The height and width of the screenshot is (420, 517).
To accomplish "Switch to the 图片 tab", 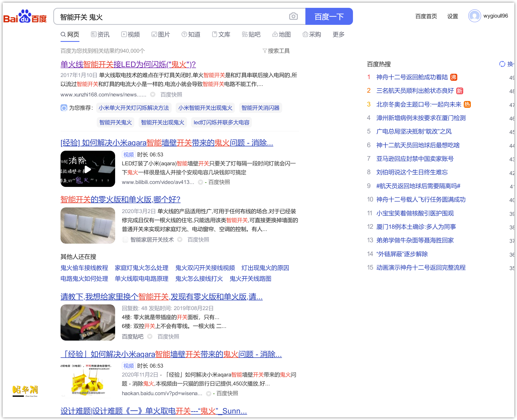I will (x=161, y=35).
